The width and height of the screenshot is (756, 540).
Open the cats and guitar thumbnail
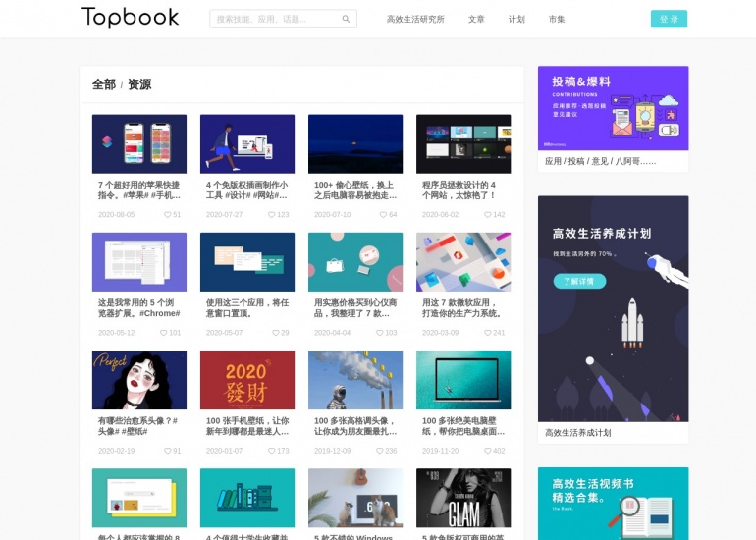tap(355, 498)
